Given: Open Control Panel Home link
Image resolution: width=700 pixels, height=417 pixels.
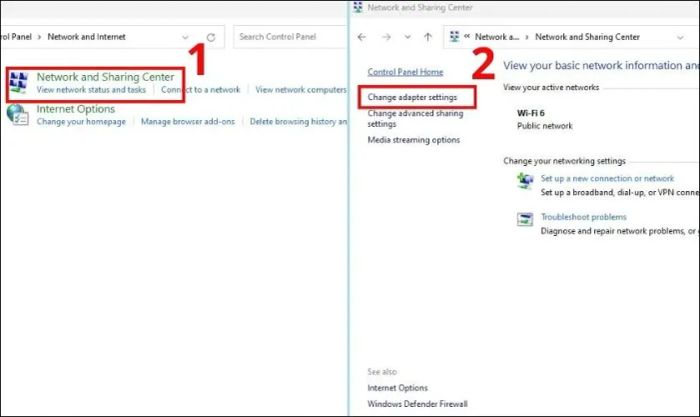Looking at the screenshot, I should 405,72.
